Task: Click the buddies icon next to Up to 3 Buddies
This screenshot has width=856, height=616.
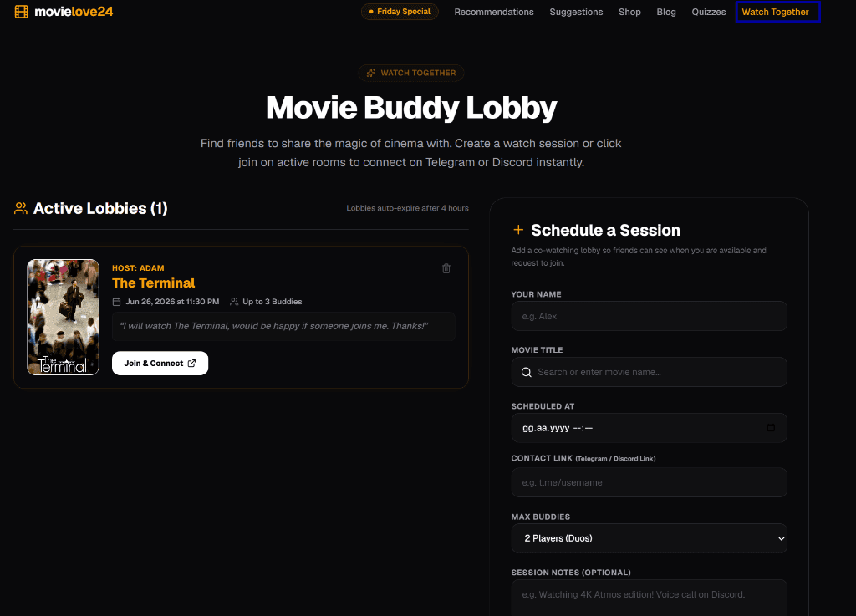Action: coord(234,302)
